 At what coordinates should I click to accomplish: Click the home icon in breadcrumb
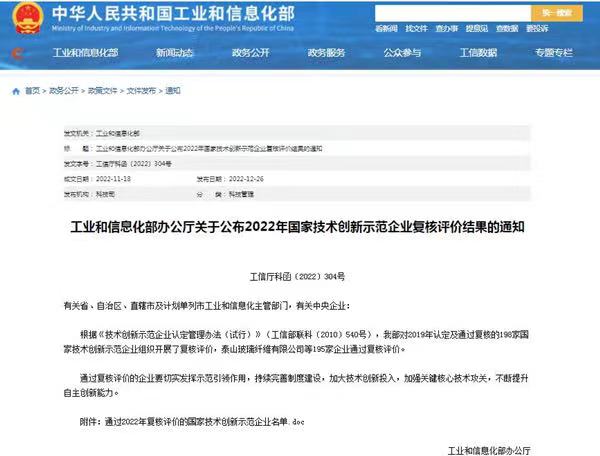pyautogui.click(x=15, y=91)
